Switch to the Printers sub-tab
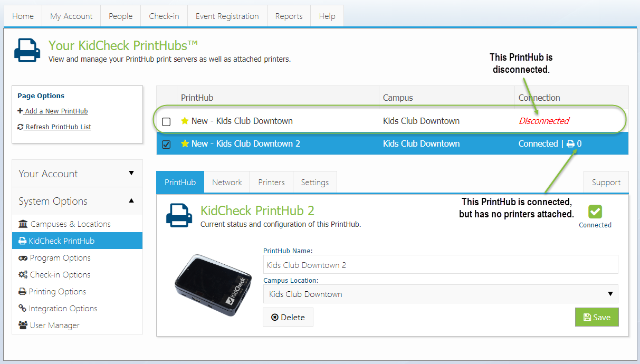 pos(272,183)
